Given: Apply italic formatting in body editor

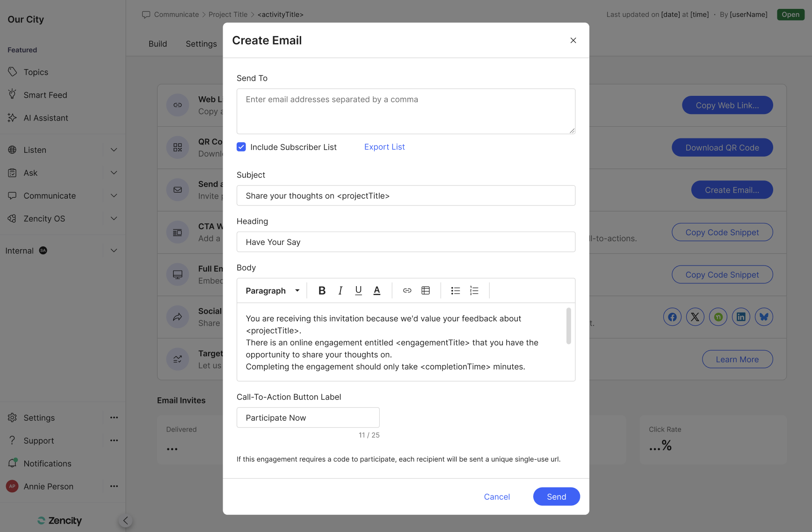Looking at the screenshot, I should (x=340, y=291).
